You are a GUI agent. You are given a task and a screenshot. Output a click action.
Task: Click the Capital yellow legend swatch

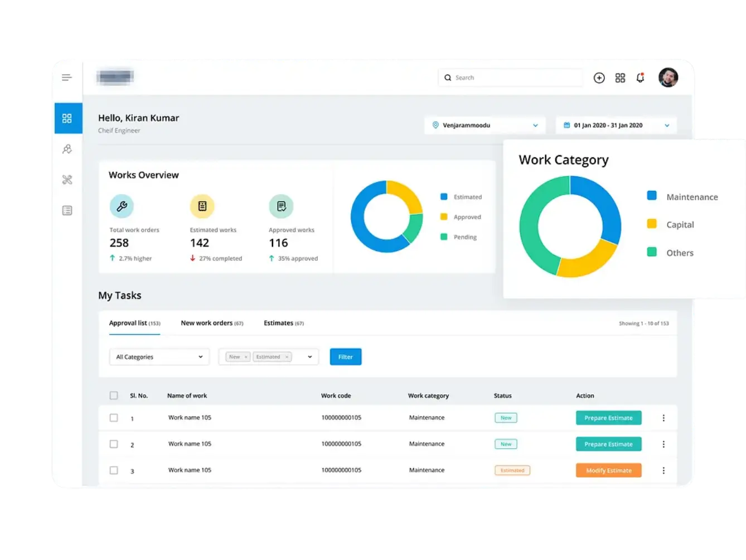coord(651,224)
